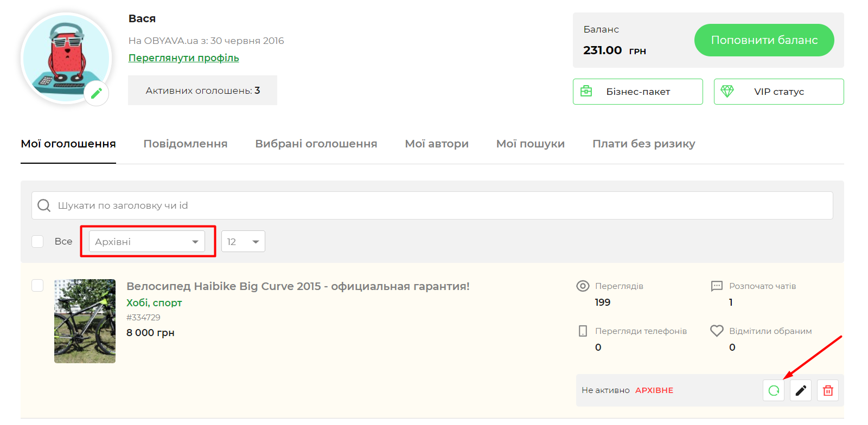
Task: Click the green pencil avatar edit icon
Action: [97, 93]
